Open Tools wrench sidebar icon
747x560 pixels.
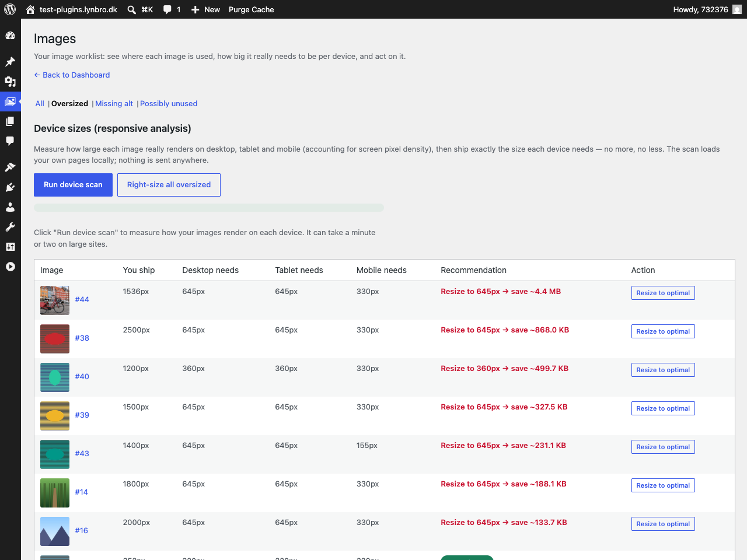10,227
